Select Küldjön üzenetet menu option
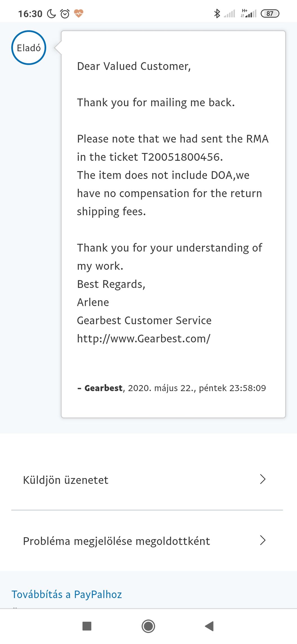 66,480
